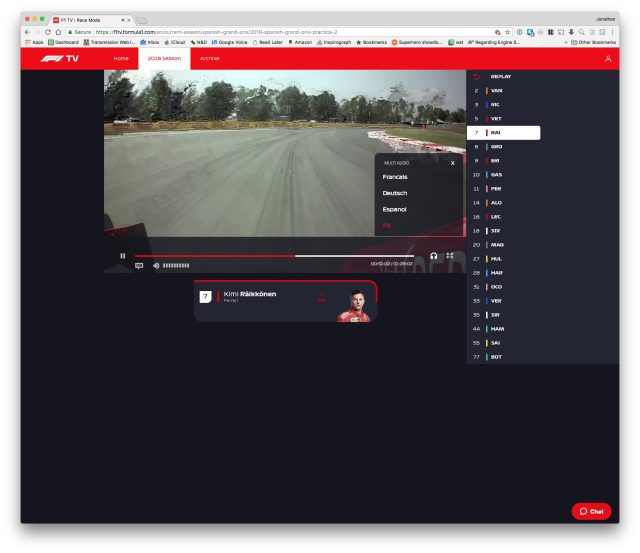The width and height of the screenshot is (640, 553).
Task: Reload the browser page
Action: click(x=47, y=31)
